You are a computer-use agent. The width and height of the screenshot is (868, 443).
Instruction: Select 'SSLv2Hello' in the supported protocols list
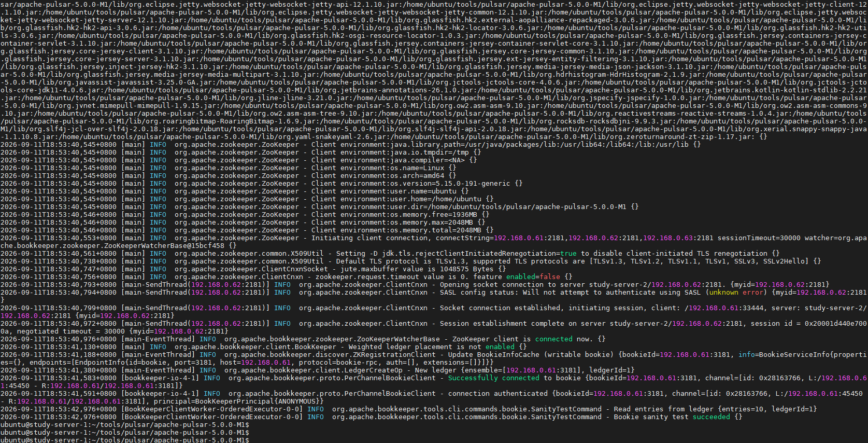pyautogui.click(x=784, y=261)
